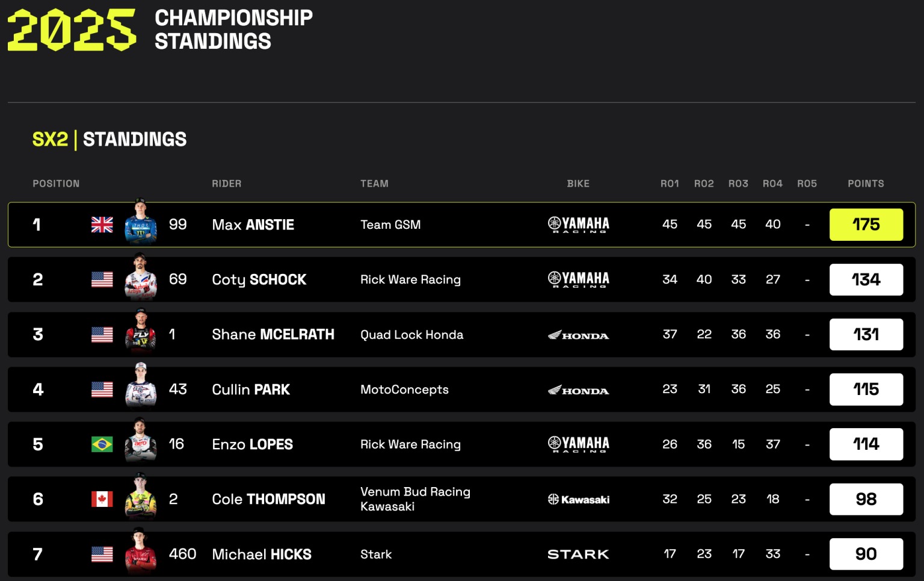Open Max Anstie's rider photo

[140, 222]
